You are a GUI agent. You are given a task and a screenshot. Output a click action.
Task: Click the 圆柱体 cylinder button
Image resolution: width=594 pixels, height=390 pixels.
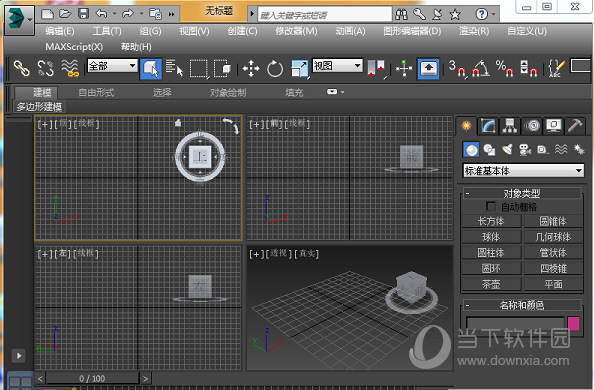pos(491,253)
